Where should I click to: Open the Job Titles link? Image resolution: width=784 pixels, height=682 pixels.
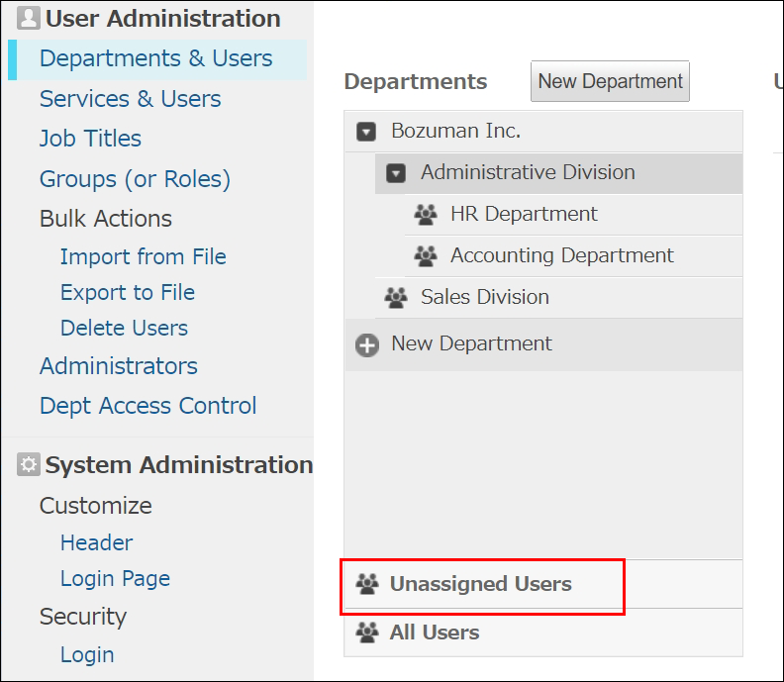coord(90,139)
